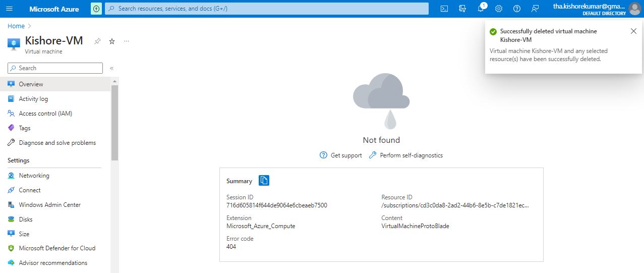Screen dimensions: 644x273
Task: Dismiss the deleted VM notification
Action: pos(633,31)
